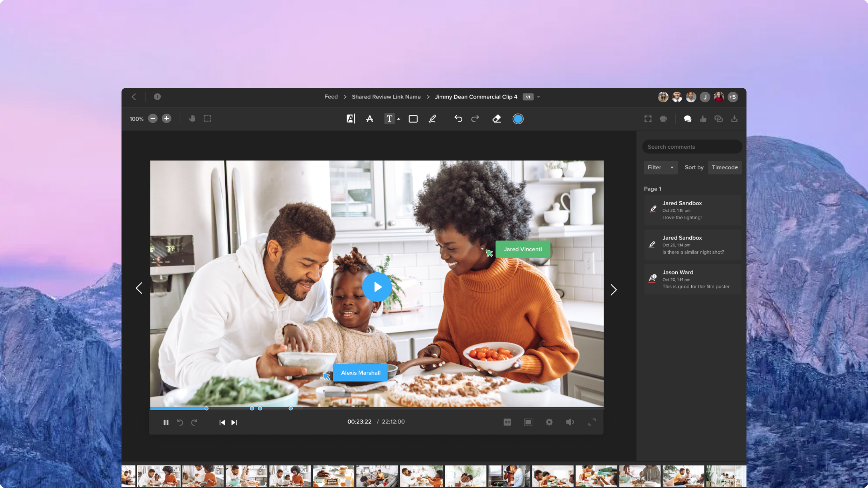Viewport: 868px width, 488px height.
Task: Select the eraser tool
Action: (496, 119)
